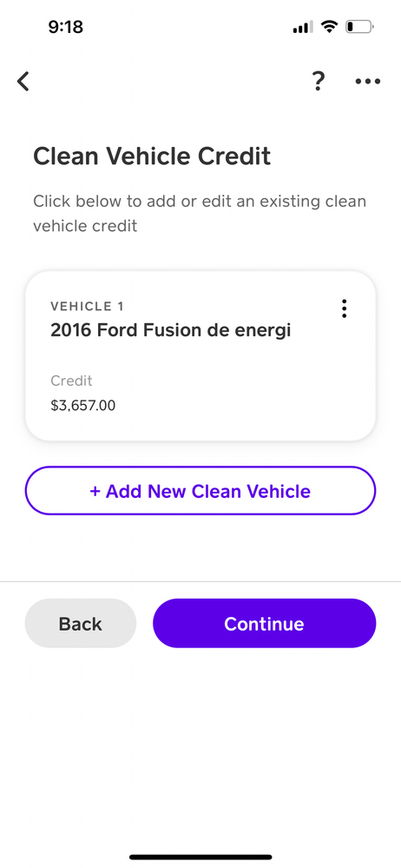Tap the instruction text about editing credit
Image resolution: width=401 pixels, height=868 pixels.
pyautogui.click(x=200, y=213)
